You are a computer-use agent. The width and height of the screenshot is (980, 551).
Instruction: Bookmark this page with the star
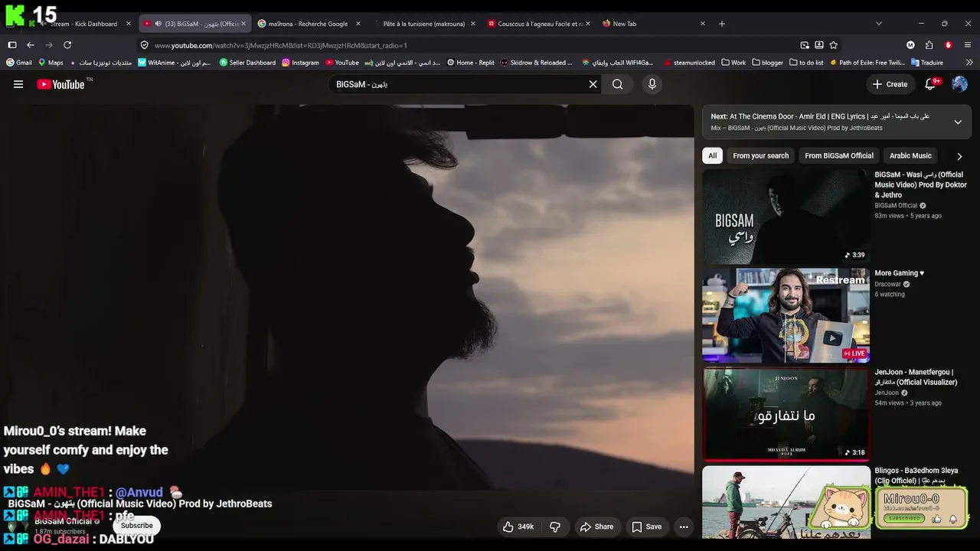[834, 45]
